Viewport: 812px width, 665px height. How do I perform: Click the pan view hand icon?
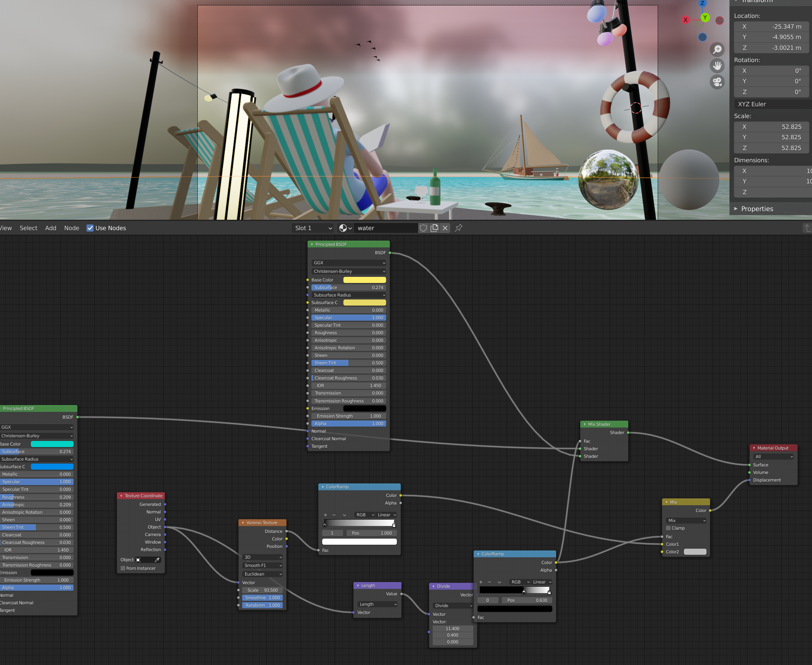717,66
